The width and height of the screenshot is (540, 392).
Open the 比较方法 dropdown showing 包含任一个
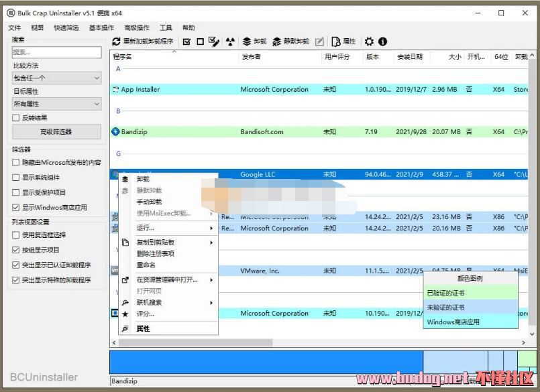[57, 78]
